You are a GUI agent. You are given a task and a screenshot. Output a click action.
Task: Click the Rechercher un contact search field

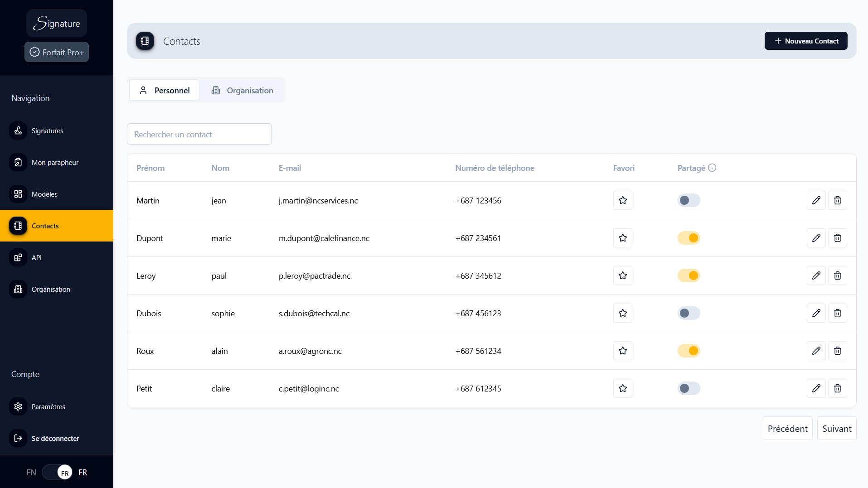199,134
